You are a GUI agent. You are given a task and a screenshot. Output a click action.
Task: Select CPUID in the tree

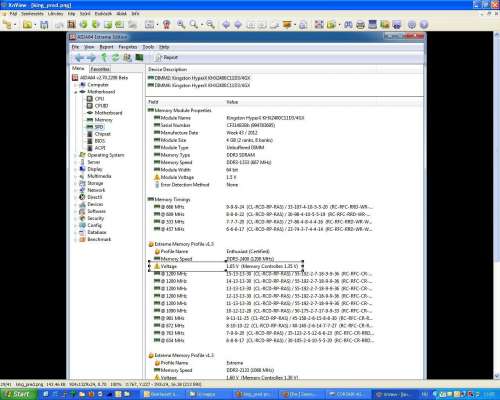[101, 106]
